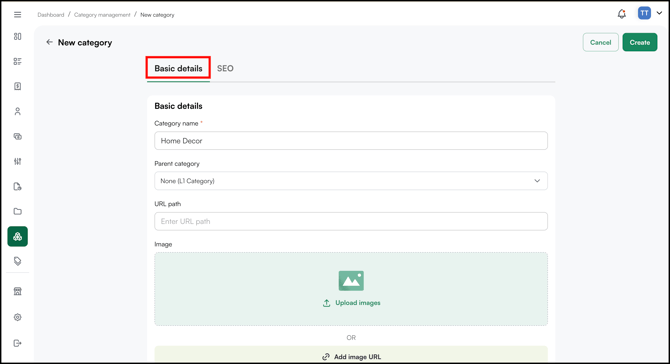Click the Category management breadcrumb
Screen dimensions: 670x364
[x=102, y=15]
